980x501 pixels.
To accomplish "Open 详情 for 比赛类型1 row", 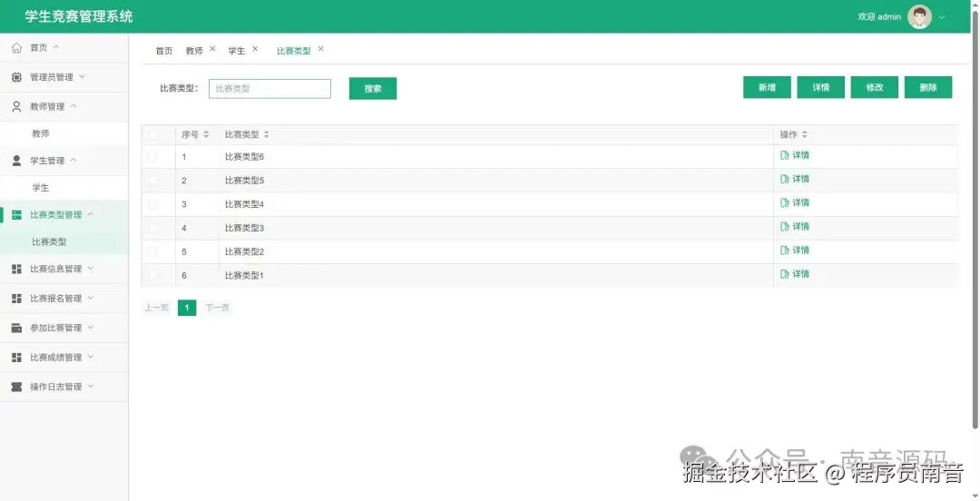I will pyautogui.click(x=795, y=274).
